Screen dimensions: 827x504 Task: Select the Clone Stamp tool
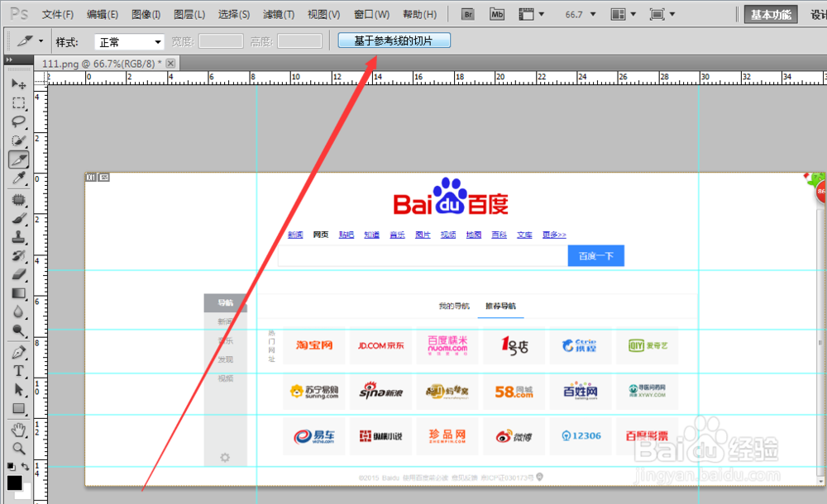[x=18, y=237]
